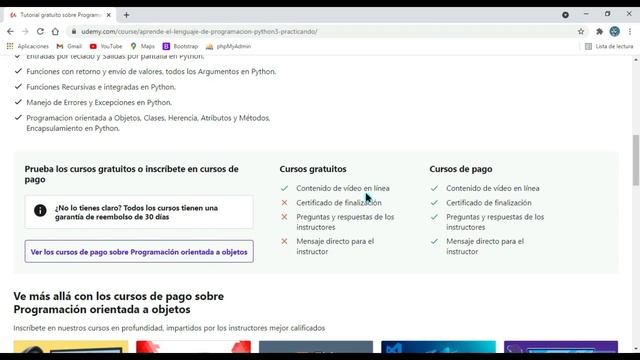The width and height of the screenshot is (640, 360).
Task: Click the address bar URL
Action: [199, 31]
